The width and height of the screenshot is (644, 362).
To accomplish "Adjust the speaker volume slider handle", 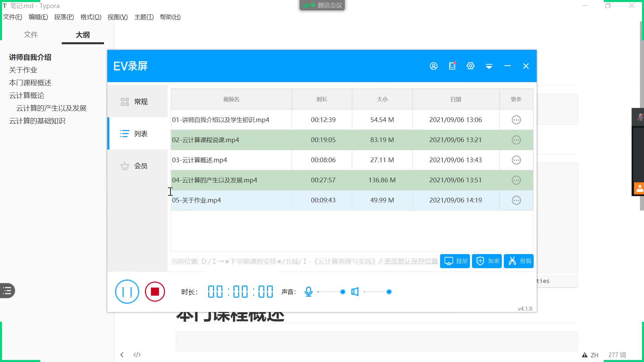I will pyautogui.click(x=389, y=292).
